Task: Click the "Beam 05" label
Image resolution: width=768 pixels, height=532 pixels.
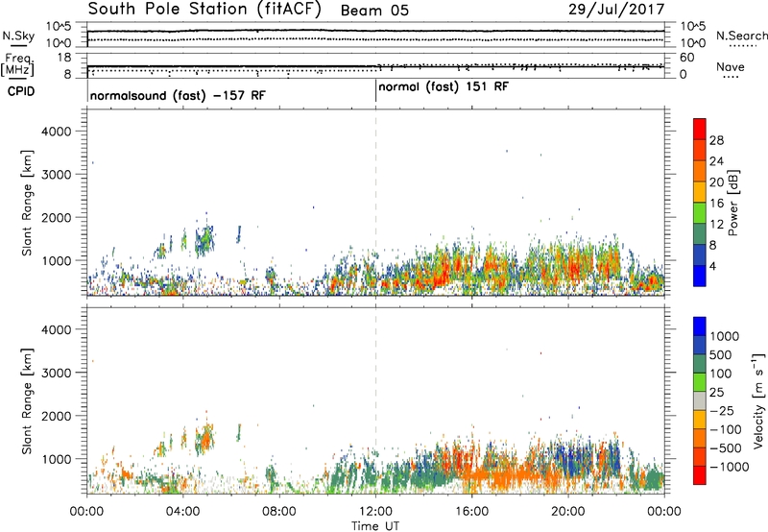Action: pyautogui.click(x=374, y=11)
